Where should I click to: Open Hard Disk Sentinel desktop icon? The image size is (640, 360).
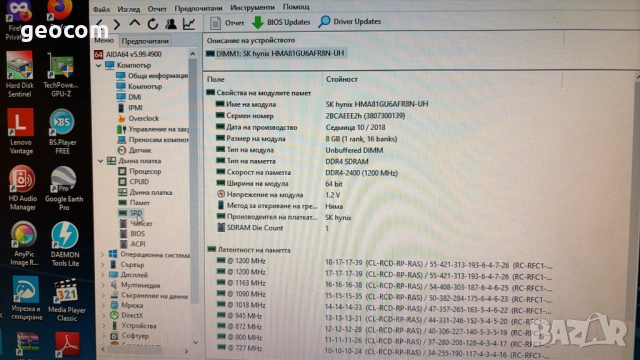pos(20,74)
